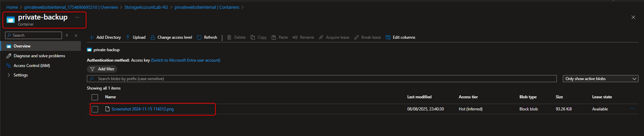Click the Hot (Inferred) cell
Viewport: 644px width, 136px height.
pos(471,109)
